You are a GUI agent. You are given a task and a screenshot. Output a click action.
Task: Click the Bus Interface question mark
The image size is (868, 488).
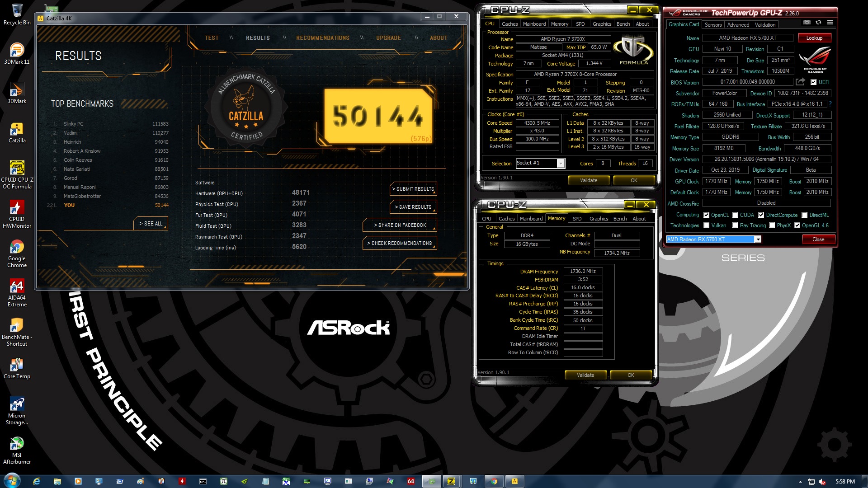point(830,104)
